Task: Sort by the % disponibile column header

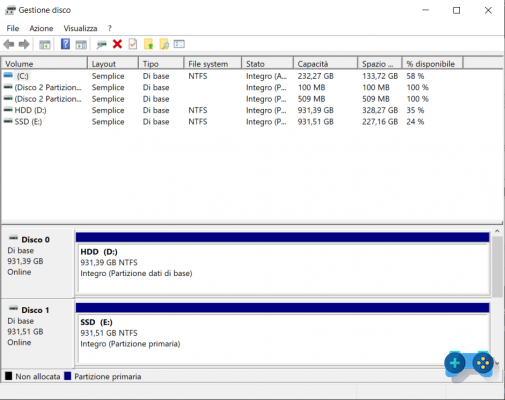Action: [x=433, y=64]
